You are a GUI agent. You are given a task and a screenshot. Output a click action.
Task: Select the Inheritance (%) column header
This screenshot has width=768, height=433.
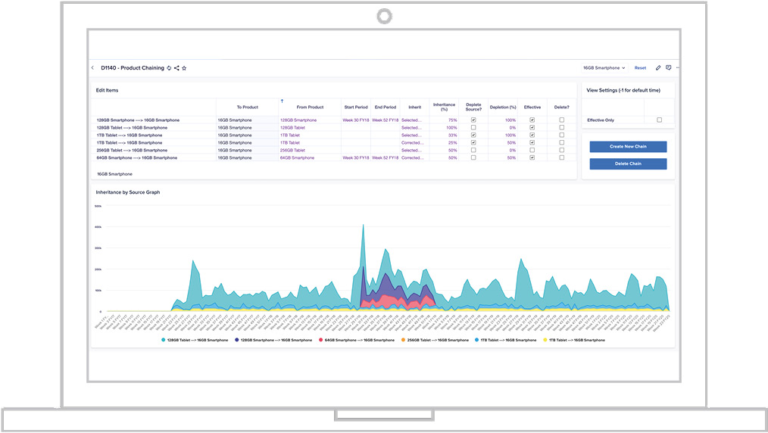point(444,107)
